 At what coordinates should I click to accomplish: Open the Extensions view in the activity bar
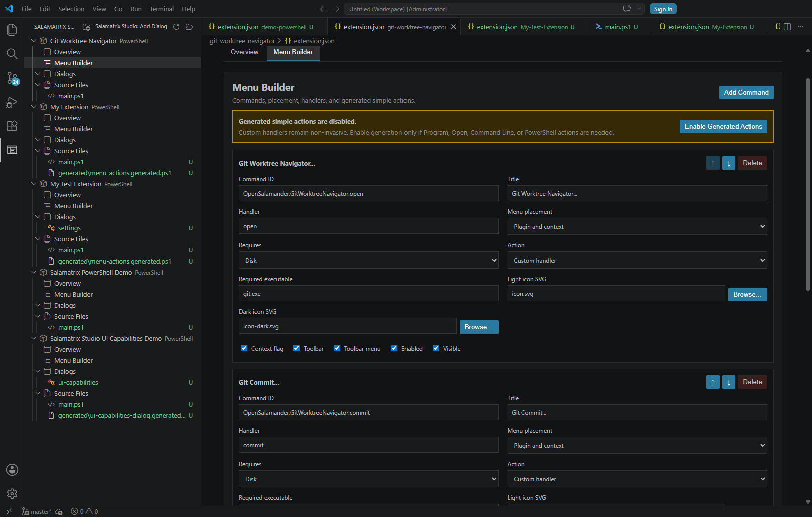tap(12, 126)
